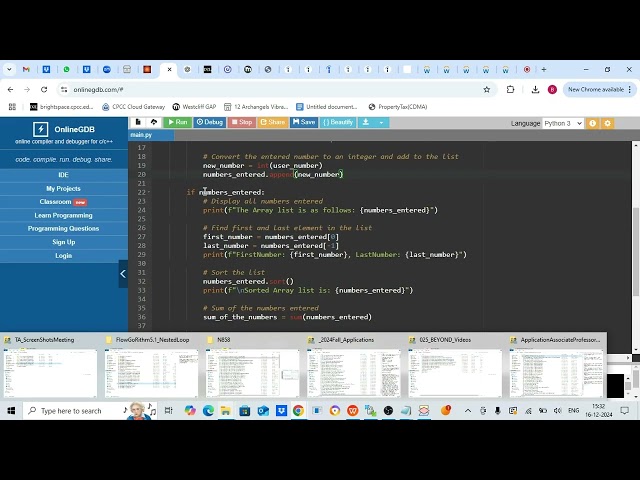This screenshot has width=640, height=480.
Task: Click the Chrome profile avatar B
Action: tap(552, 89)
